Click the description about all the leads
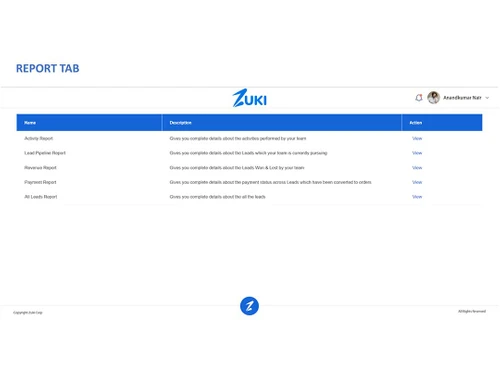 click(217, 197)
